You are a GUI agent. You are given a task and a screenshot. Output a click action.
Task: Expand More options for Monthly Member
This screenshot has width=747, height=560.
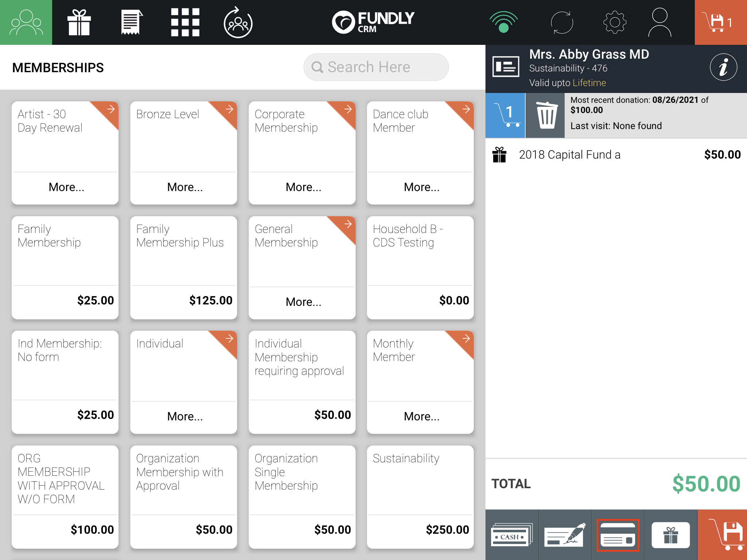(x=421, y=416)
